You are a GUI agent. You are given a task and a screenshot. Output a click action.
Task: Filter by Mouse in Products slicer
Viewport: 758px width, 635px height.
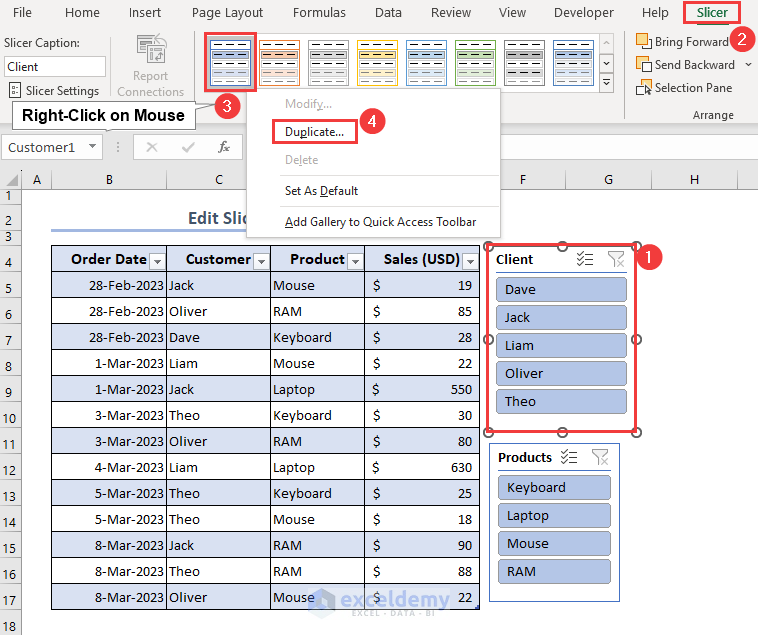click(x=554, y=544)
